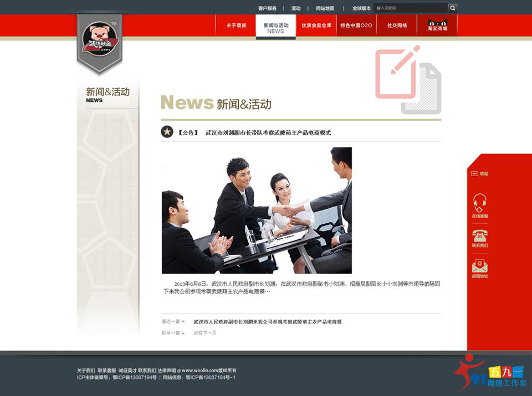Click the keyword search input field
This screenshot has width=532, height=396.
click(410, 8)
